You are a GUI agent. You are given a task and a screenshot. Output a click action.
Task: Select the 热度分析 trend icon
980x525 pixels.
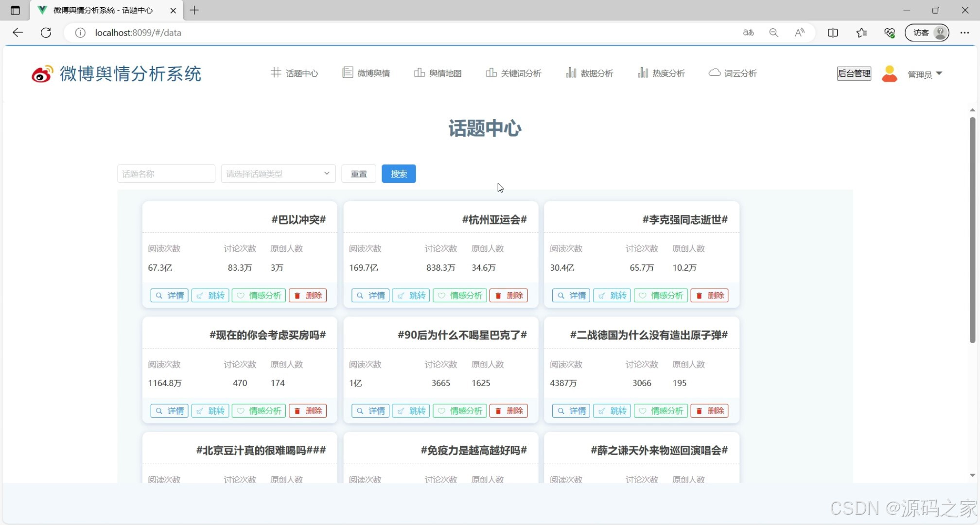[643, 72]
